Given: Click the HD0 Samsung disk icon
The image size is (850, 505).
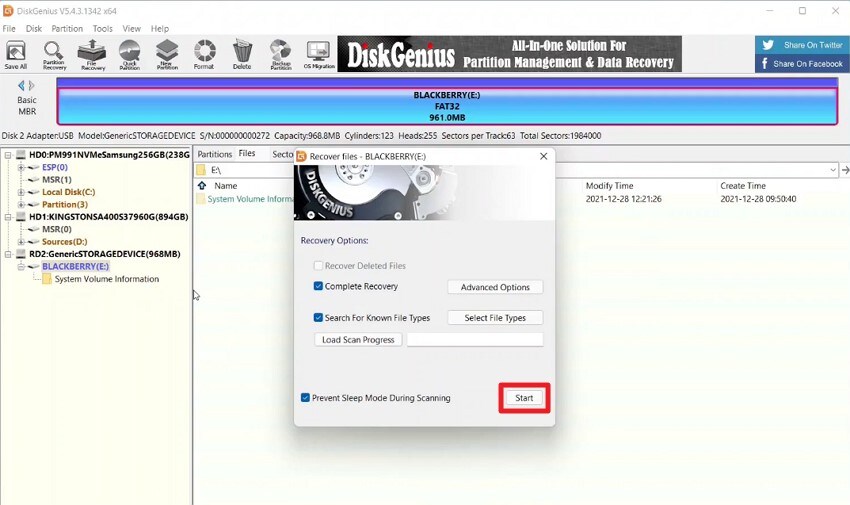Looking at the screenshot, I should coord(21,155).
